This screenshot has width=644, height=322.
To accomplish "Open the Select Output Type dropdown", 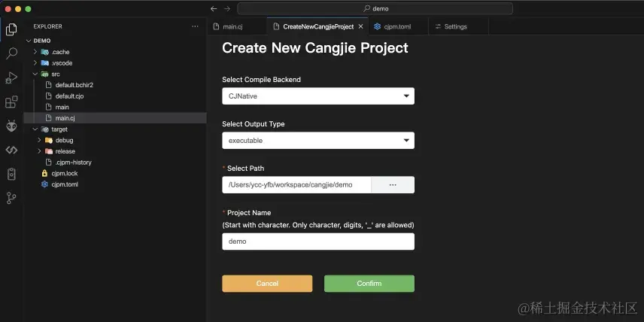I will (x=318, y=141).
